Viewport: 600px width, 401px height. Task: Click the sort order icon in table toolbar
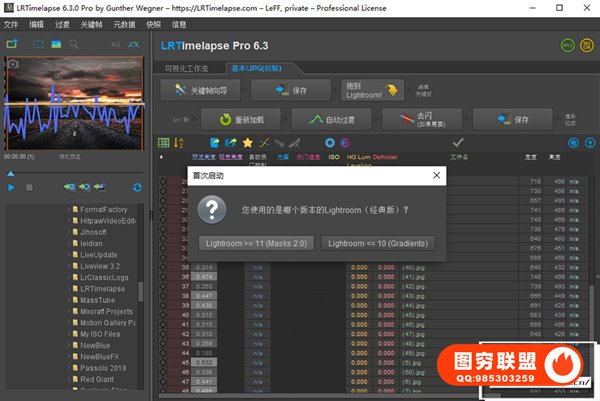179,143
